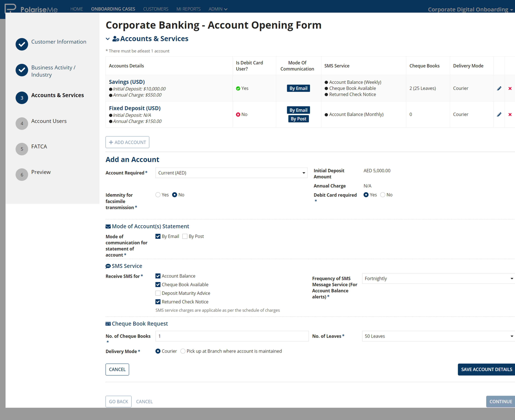Open the No. of Leaves dropdown
This screenshot has height=420, width=515.
(x=438, y=336)
